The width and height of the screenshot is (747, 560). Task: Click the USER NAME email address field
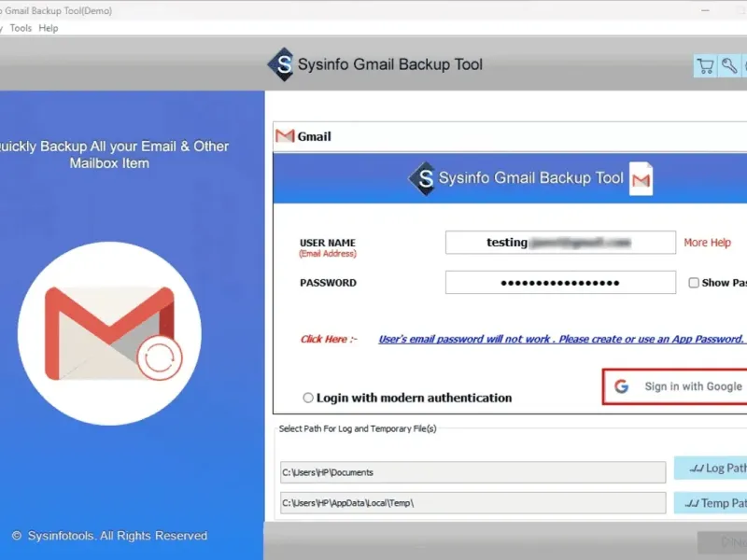(x=560, y=243)
